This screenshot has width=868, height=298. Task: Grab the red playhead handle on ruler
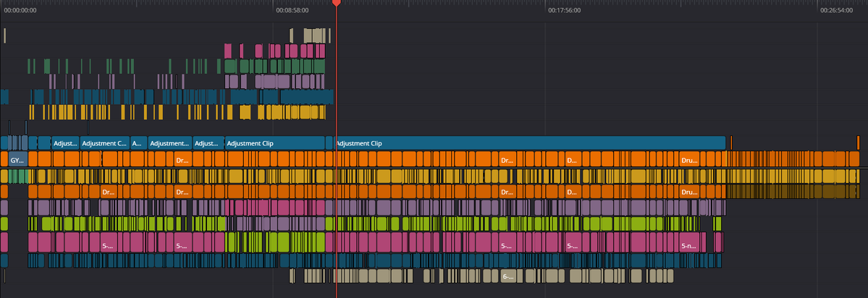[336, 4]
